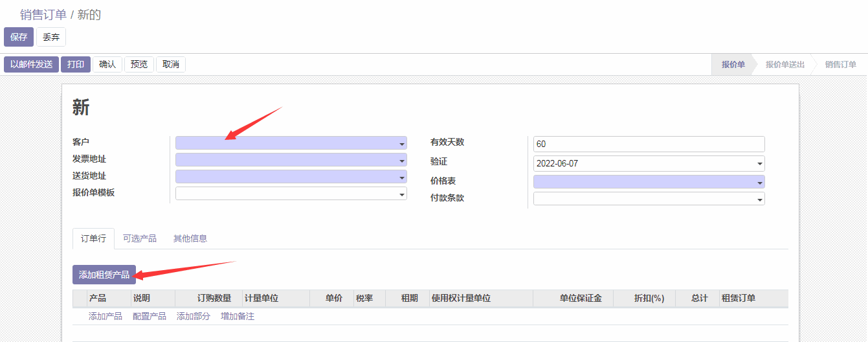
Task: Click the 添加产品 link
Action: point(106,316)
